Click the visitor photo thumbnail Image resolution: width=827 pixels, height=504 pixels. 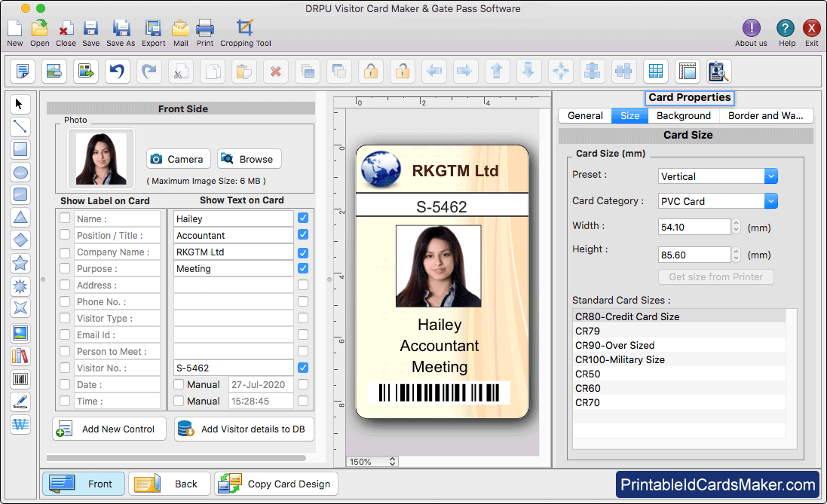point(101,159)
